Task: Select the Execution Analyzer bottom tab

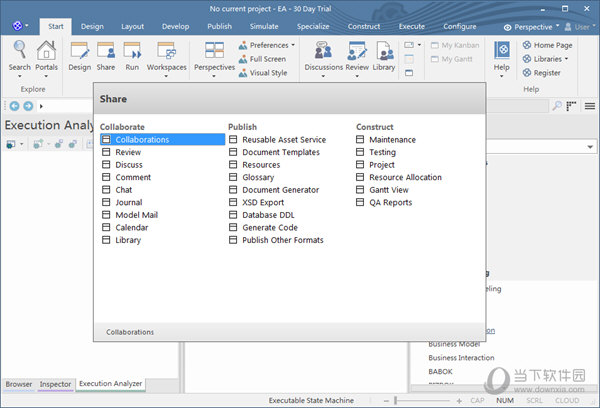Action: (x=111, y=384)
